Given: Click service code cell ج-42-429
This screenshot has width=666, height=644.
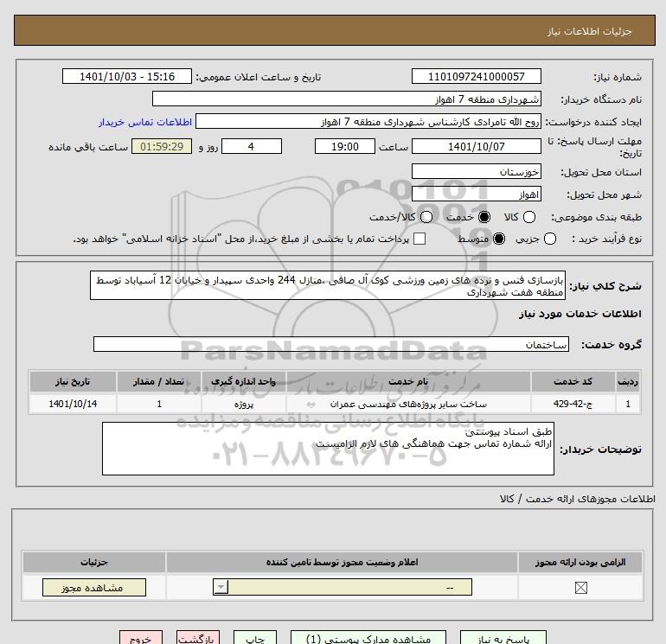Looking at the screenshot, I should coord(573,404).
